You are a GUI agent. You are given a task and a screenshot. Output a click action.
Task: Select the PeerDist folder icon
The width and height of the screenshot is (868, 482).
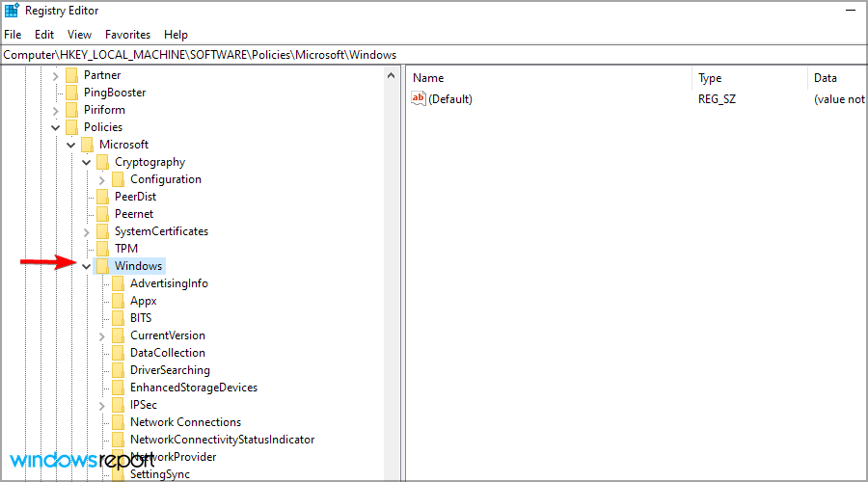(103, 197)
